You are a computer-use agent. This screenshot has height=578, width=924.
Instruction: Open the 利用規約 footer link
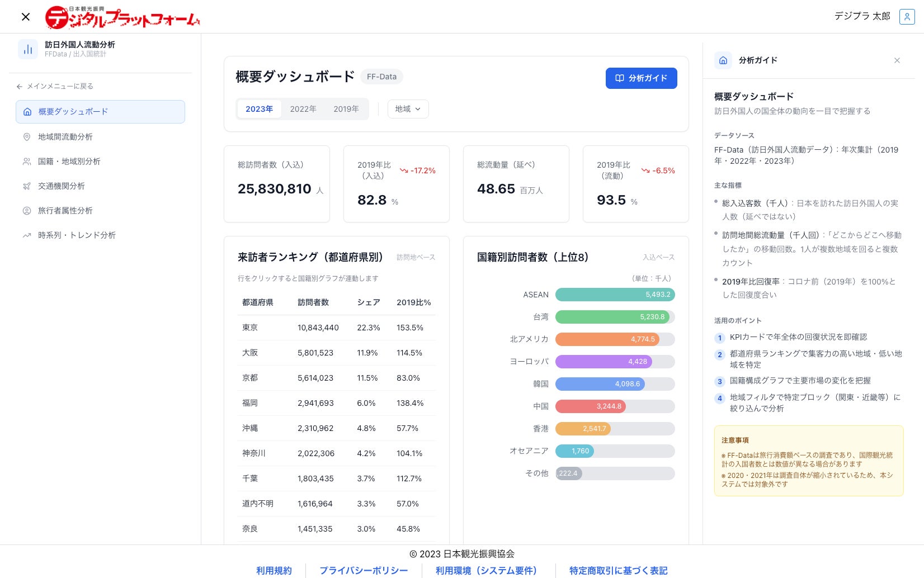[274, 570]
